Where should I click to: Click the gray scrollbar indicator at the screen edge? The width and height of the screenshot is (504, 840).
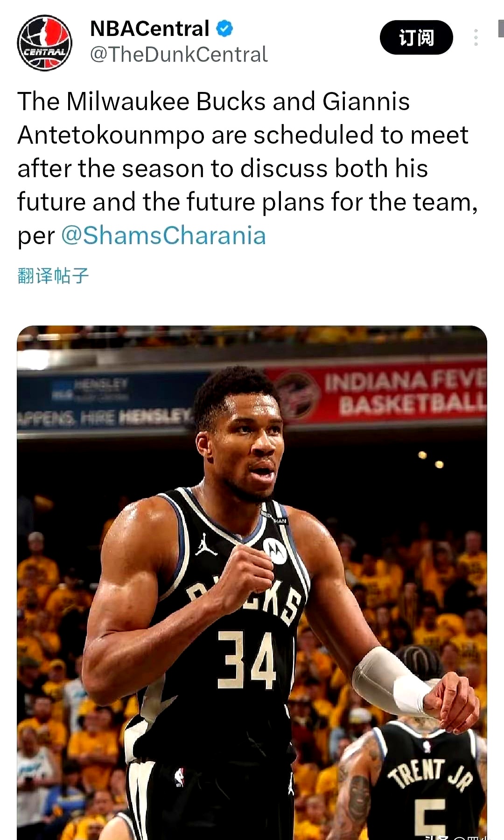coord(501,28)
